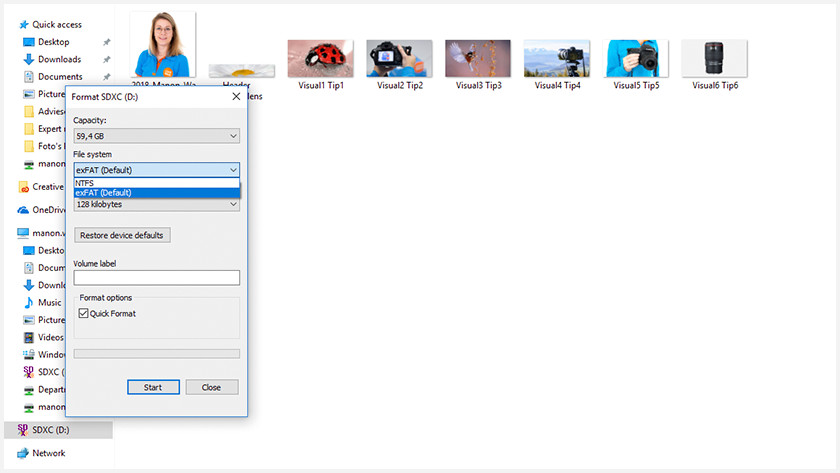Click the SDXC card icon under This PC
Image resolution: width=840 pixels, height=473 pixels.
(x=29, y=372)
